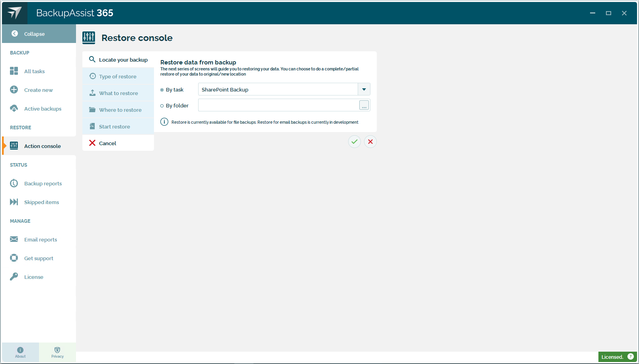Image resolution: width=639 pixels, height=364 pixels.
Task: Dismiss with the red X round button
Action: [x=370, y=142]
